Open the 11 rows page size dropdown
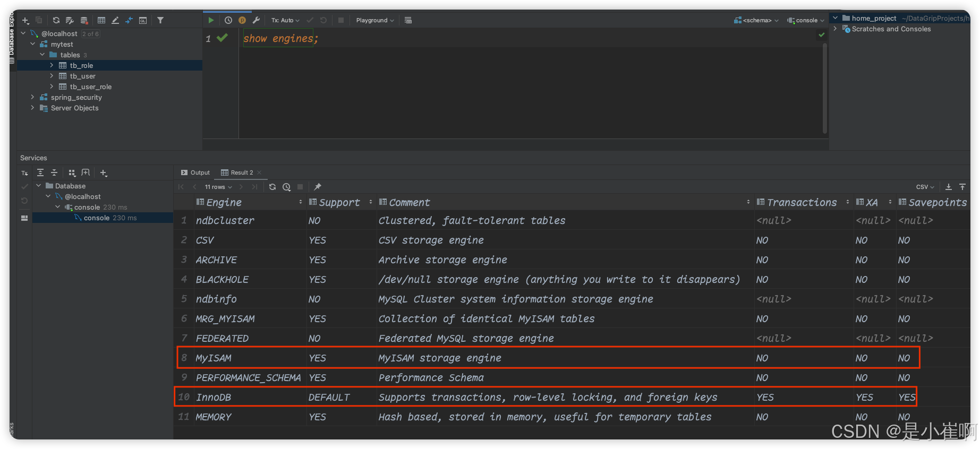980x449 pixels. point(218,187)
